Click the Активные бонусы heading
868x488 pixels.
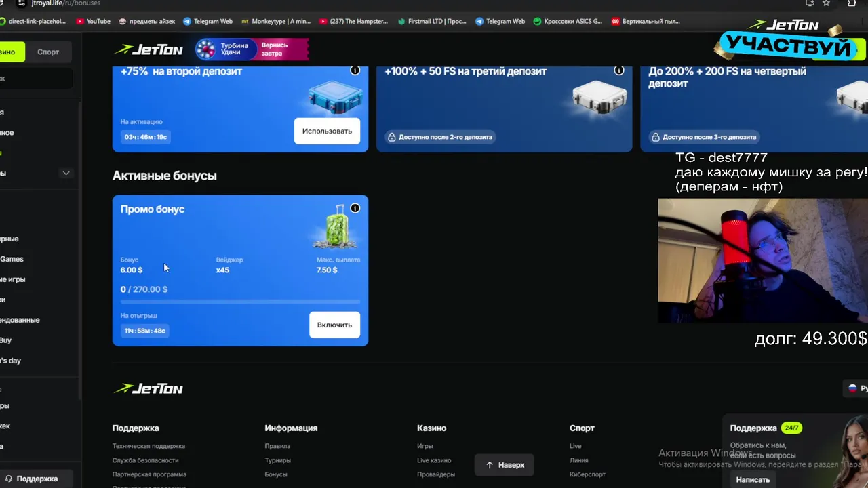165,176
